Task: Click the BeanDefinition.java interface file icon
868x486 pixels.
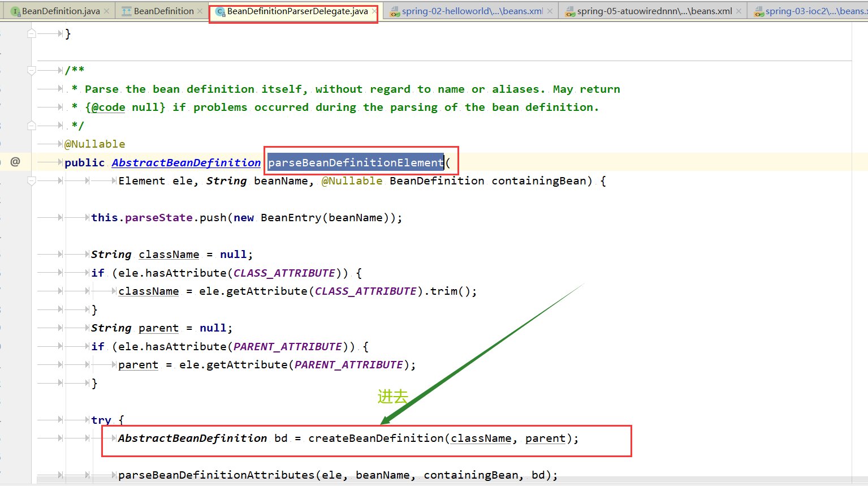Action: 15,11
